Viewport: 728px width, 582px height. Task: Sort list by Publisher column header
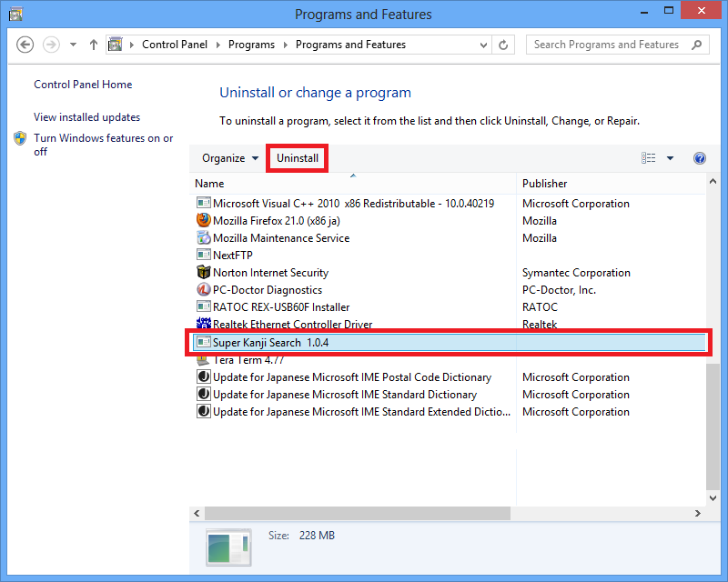[544, 184]
